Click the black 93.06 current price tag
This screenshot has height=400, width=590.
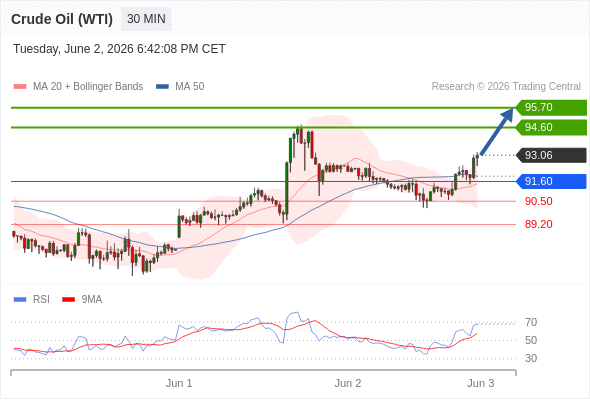tap(551, 155)
